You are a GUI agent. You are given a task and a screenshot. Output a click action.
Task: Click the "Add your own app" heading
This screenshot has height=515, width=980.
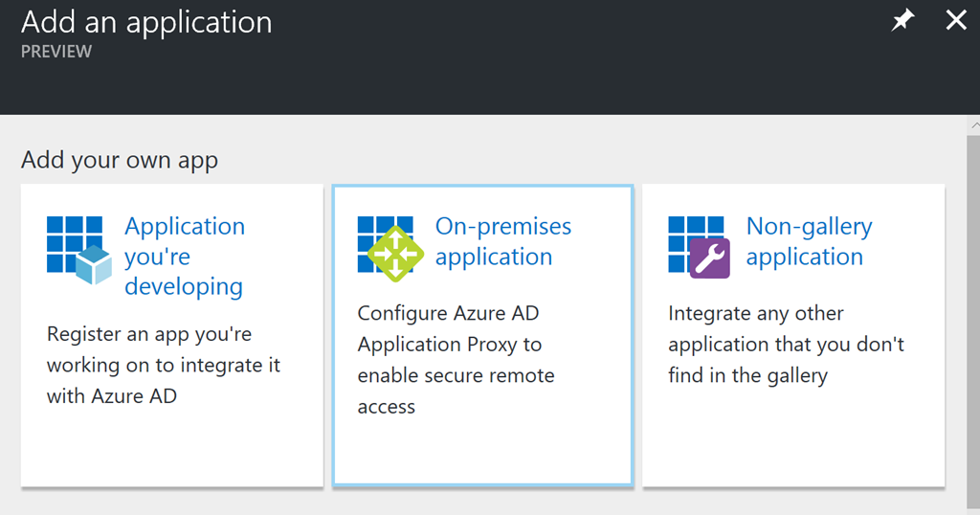[x=120, y=160]
